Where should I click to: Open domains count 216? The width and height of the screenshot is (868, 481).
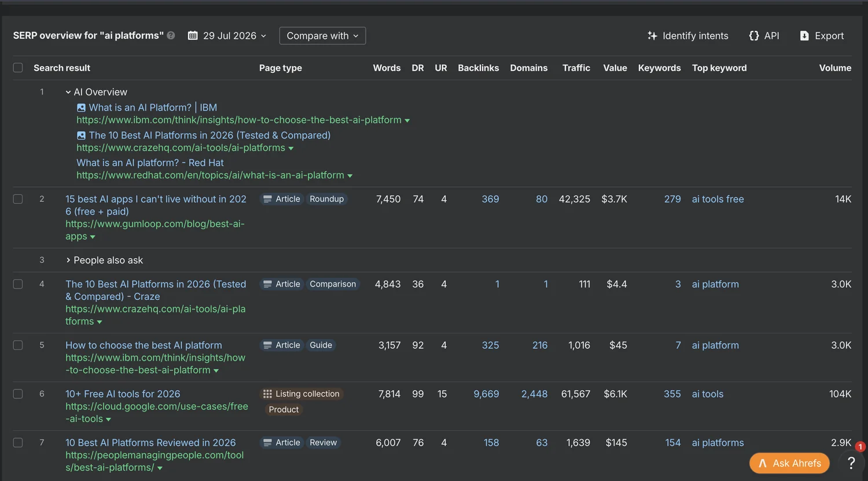pyautogui.click(x=540, y=345)
